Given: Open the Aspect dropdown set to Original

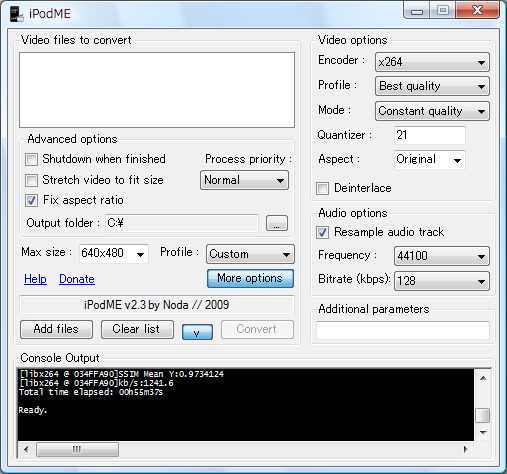Looking at the screenshot, I should tap(430, 160).
